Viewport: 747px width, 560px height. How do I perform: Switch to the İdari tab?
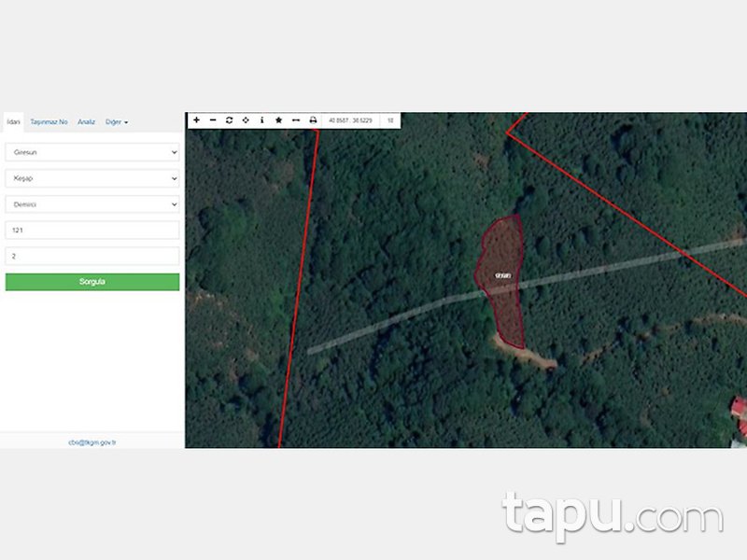(x=13, y=122)
